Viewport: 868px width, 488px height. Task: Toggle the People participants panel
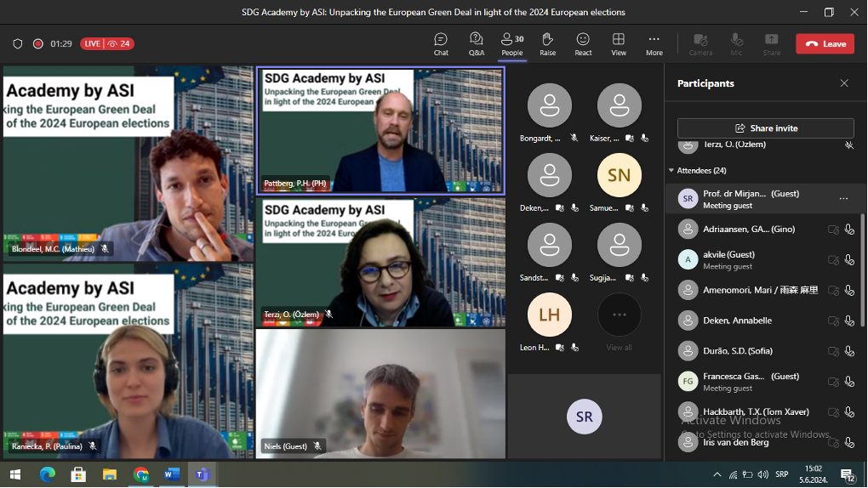(x=511, y=43)
